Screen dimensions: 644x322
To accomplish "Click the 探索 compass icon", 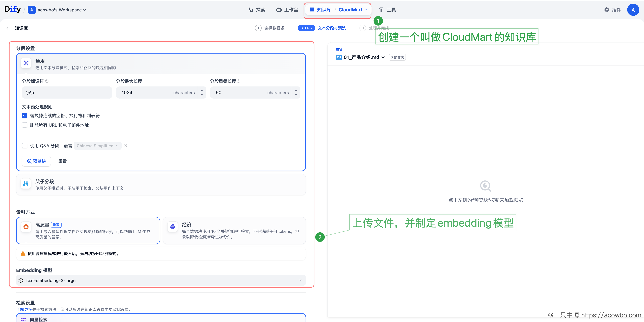I will pos(251,10).
